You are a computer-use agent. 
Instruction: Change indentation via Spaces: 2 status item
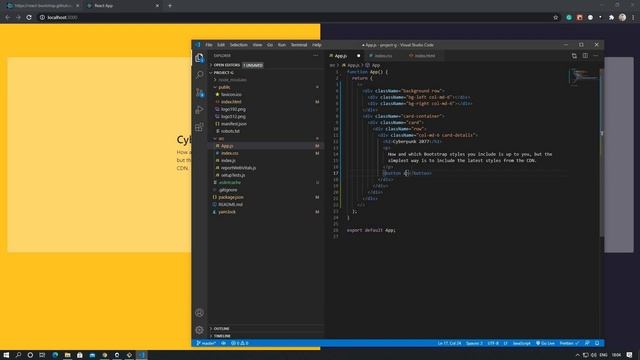click(474, 343)
